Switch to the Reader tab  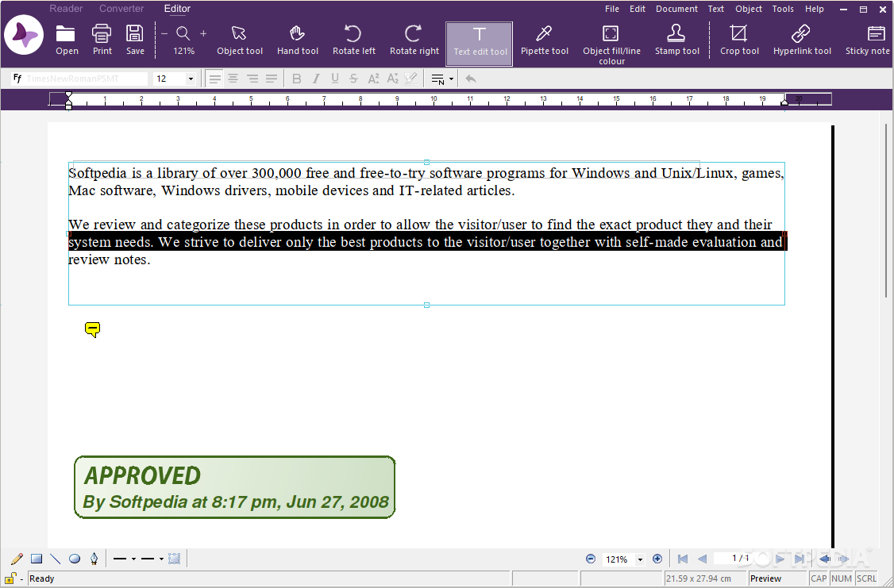(x=66, y=9)
